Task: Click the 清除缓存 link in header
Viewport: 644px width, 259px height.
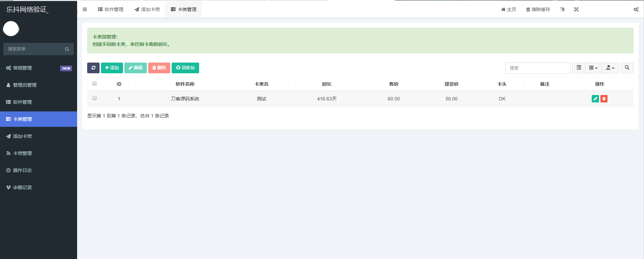Action: pyautogui.click(x=538, y=9)
